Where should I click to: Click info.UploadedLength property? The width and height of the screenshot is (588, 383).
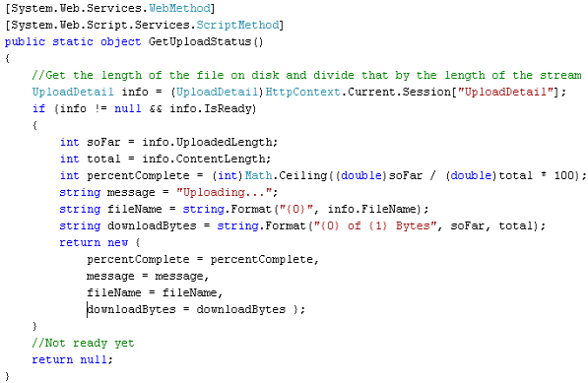(207, 143)
